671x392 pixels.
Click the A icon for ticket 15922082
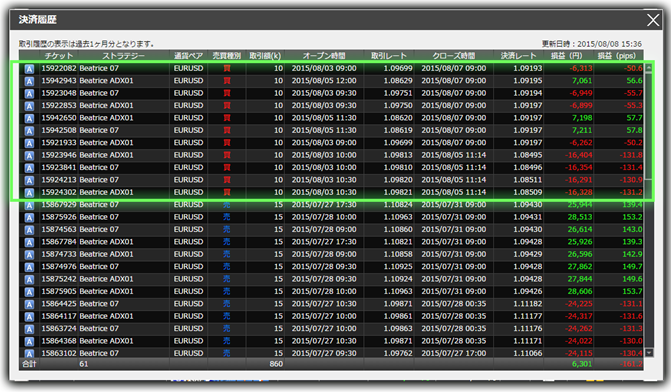29,68
